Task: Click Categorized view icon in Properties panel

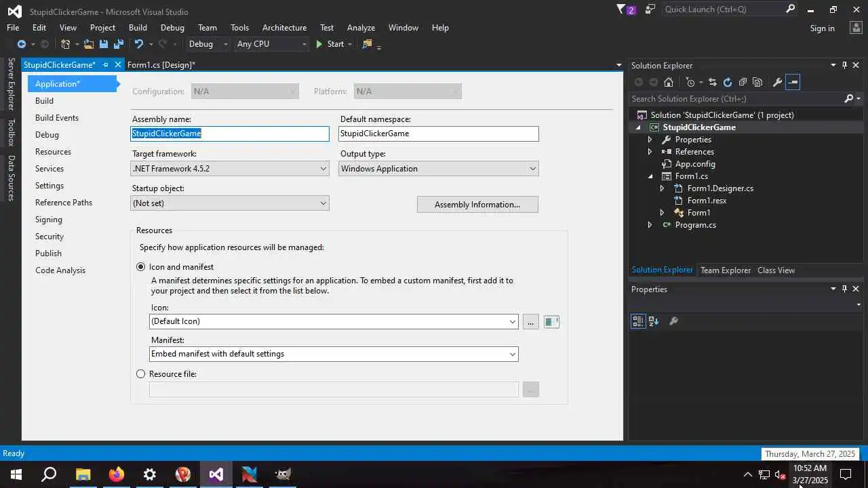Action: point(638,321)
